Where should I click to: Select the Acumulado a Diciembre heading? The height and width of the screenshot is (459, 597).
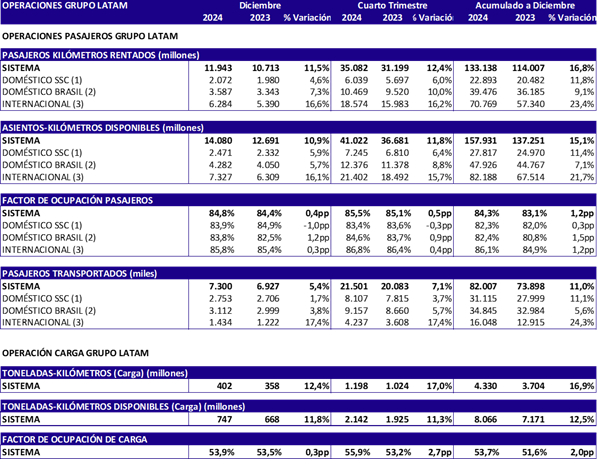[x=525, y=5]
